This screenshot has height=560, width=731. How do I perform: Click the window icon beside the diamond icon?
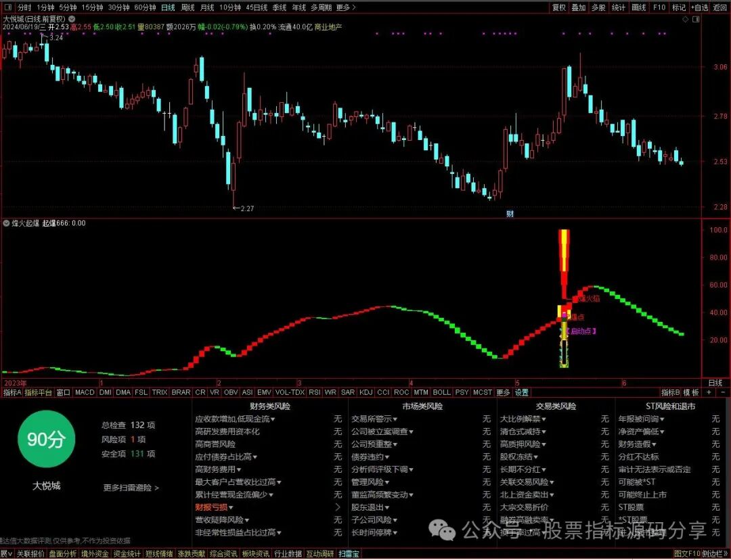[696, 20]
